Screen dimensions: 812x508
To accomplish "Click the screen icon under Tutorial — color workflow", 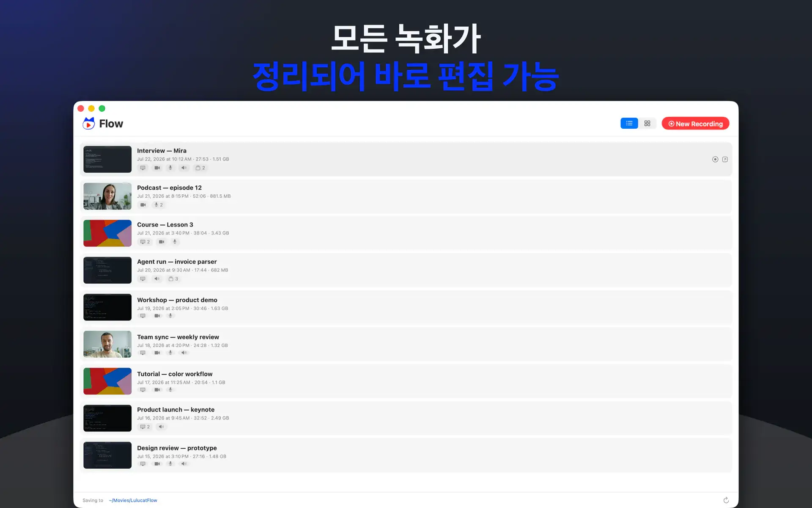I will point(143,390).
